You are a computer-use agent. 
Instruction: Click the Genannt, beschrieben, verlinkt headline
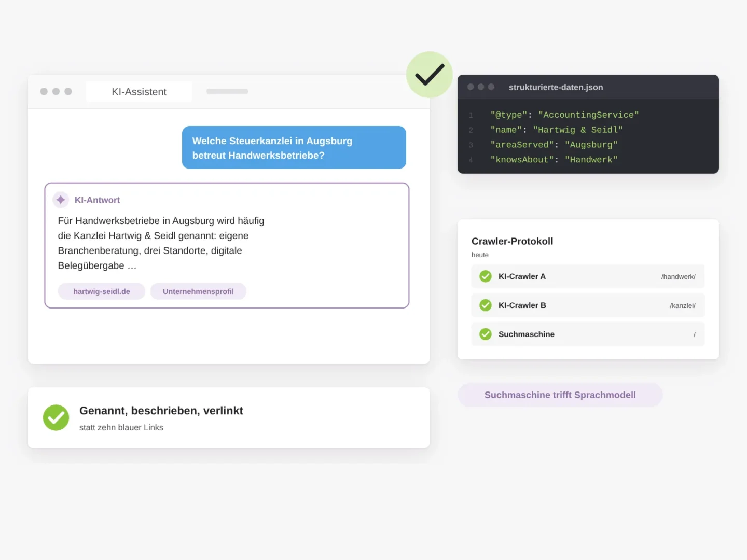tap(161, 411)
